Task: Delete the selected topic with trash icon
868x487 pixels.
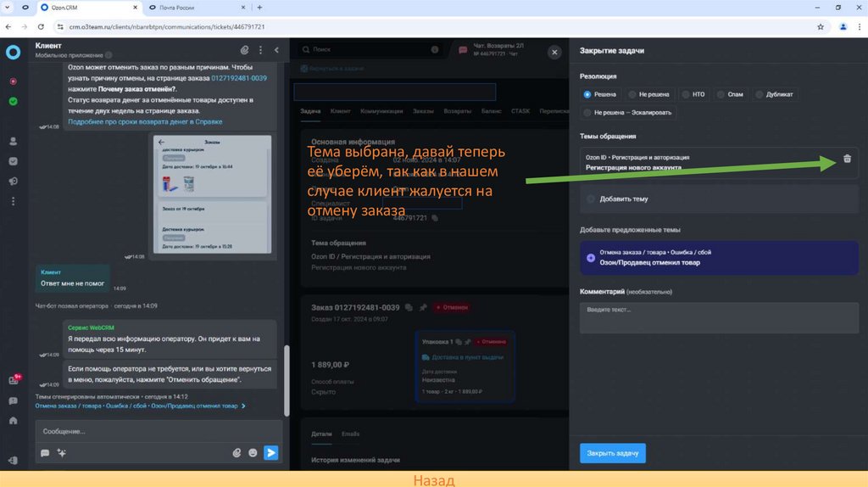Action: tap(847, 159)
